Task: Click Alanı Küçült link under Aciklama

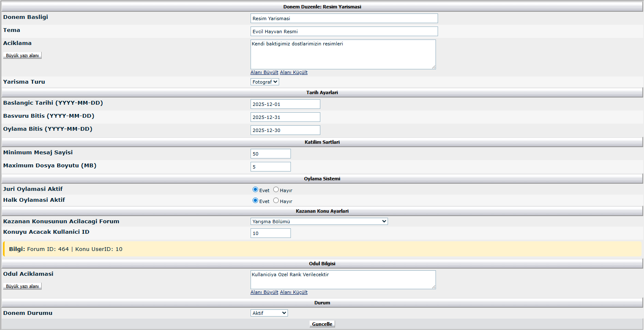Action: 293,72
